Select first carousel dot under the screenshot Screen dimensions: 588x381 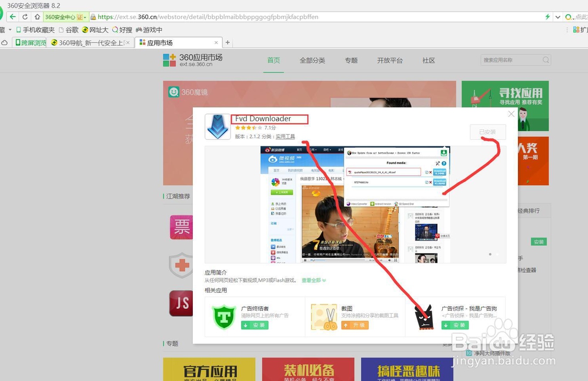click(x=490, y=254)
